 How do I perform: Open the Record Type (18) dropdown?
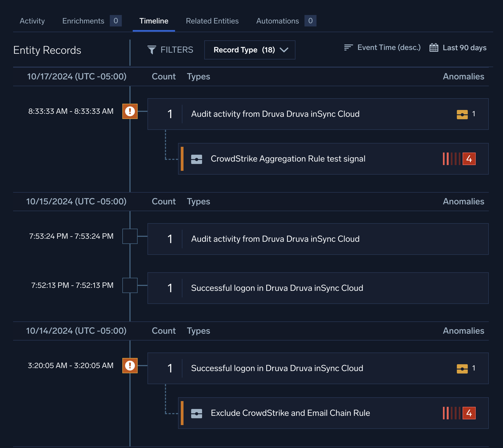tap(250, 50)
